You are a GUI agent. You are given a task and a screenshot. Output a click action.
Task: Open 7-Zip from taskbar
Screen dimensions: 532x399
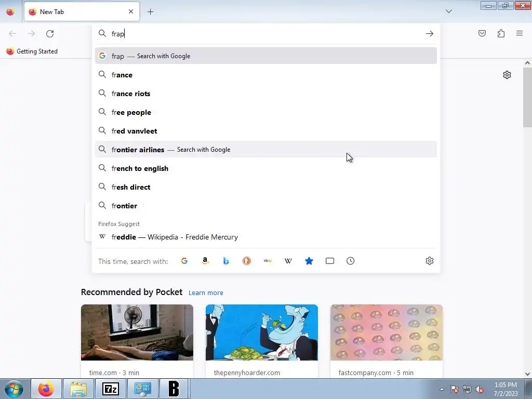(111, 389)
